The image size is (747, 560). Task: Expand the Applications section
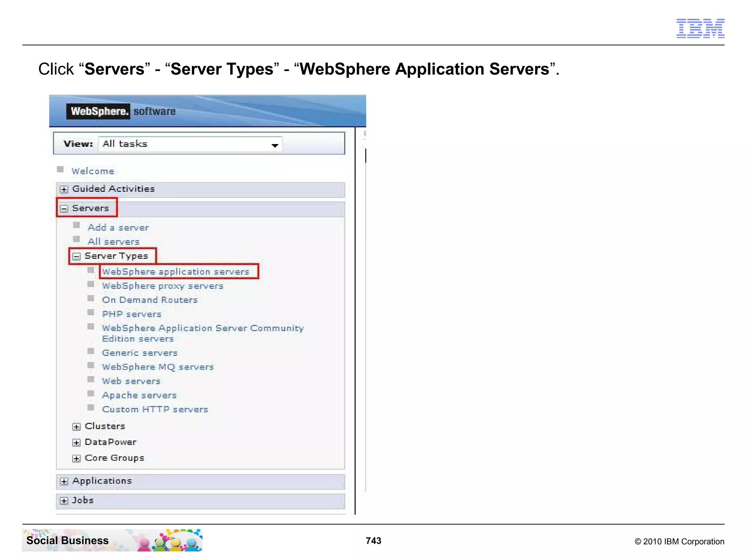click(x=64, y=481)
